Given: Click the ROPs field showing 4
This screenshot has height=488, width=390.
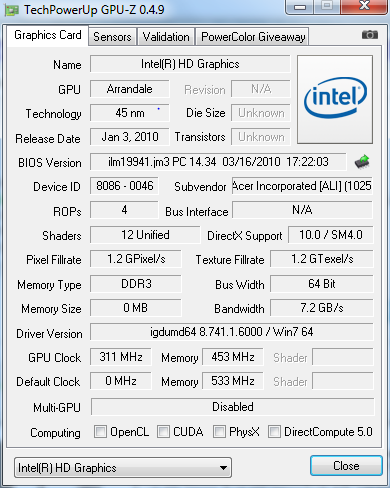Looking at the screenshot, I should click(x=124, y=210).
